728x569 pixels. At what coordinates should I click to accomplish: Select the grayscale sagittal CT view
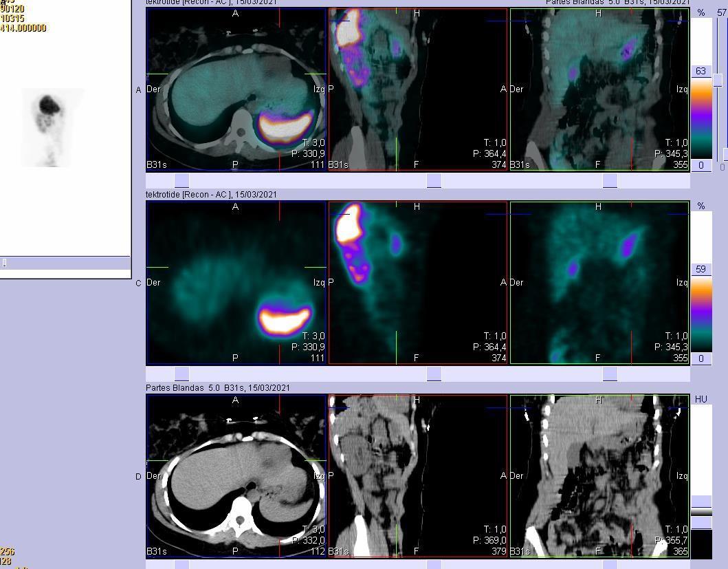click(418, 476)
